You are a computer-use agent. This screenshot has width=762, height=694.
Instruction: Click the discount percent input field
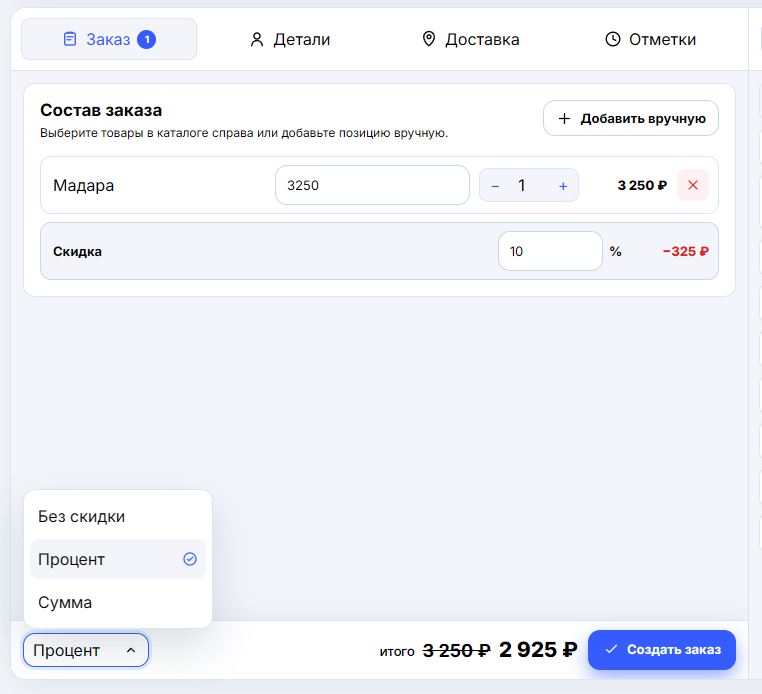click(550, 251)
